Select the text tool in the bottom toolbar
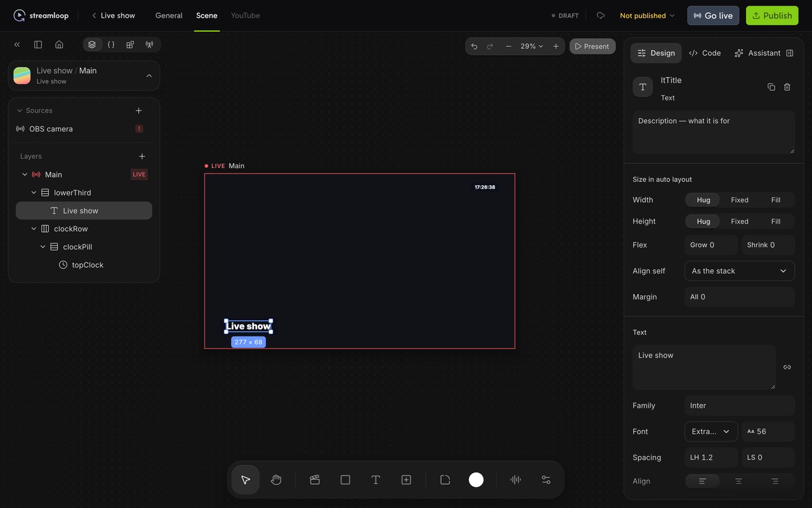 tap(376, 480)
